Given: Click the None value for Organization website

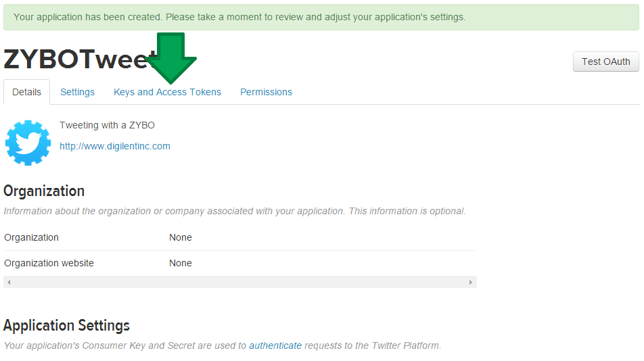Looking at the screenshot, I should [x=181, y=263].
